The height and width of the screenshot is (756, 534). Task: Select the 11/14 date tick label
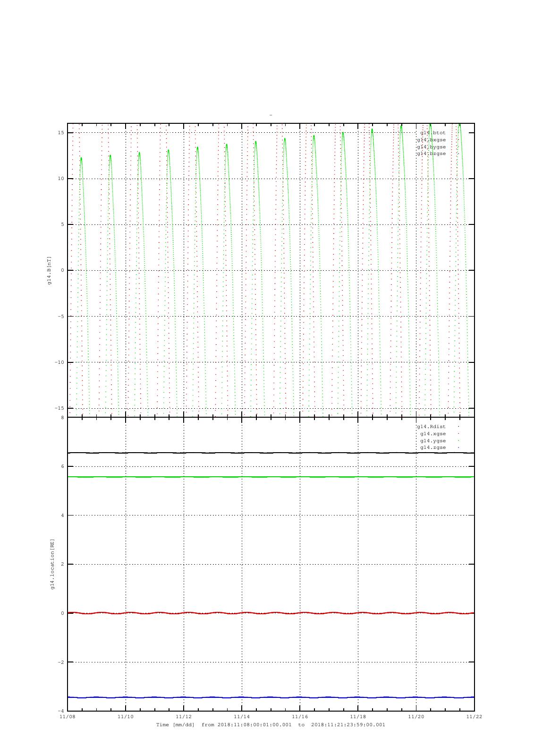pyautogui.click(x=242, y=716)
